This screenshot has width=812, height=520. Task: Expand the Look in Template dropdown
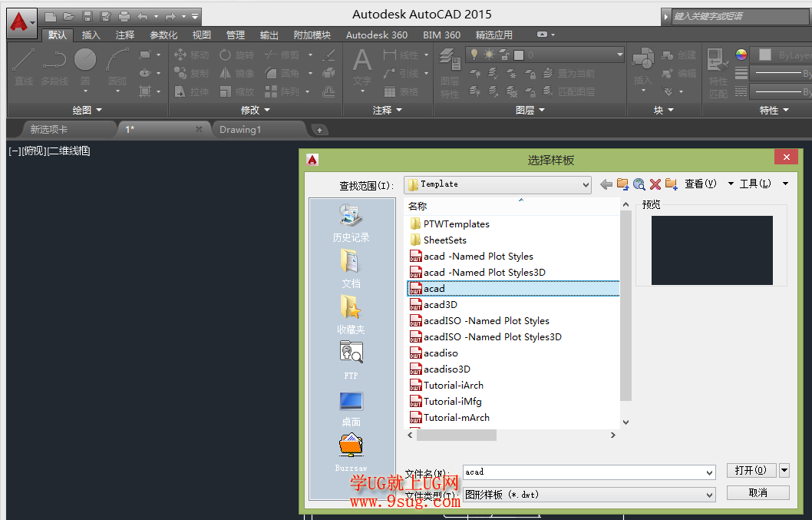(585, 184)
